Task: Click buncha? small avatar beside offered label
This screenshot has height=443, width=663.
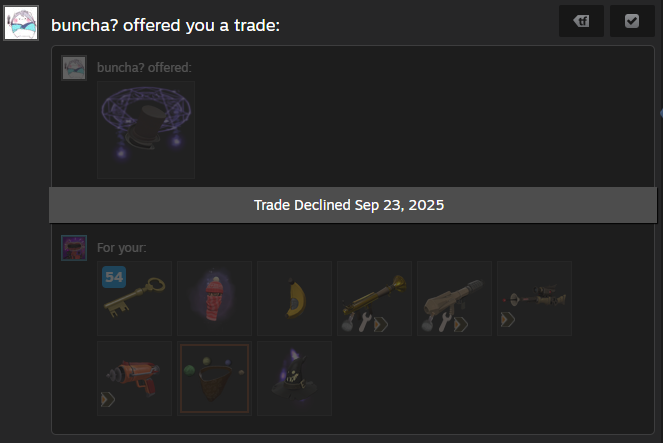Action: pyautogui.click(x=74, y=68)
